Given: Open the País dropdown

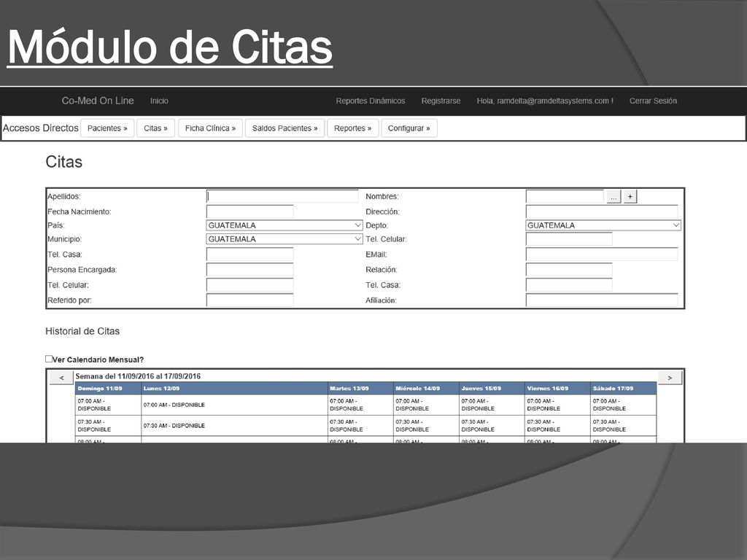Looking at the screenshot, I should coord(285,225).
